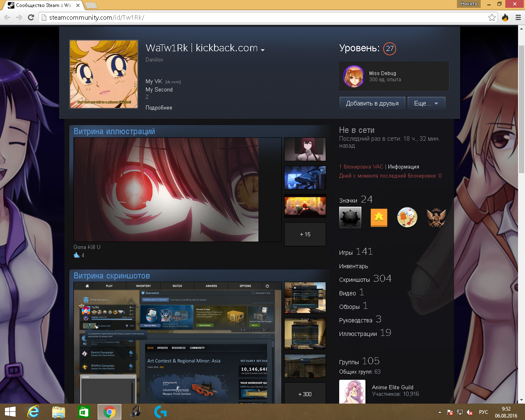Open the My VK link

coord(154,81)
